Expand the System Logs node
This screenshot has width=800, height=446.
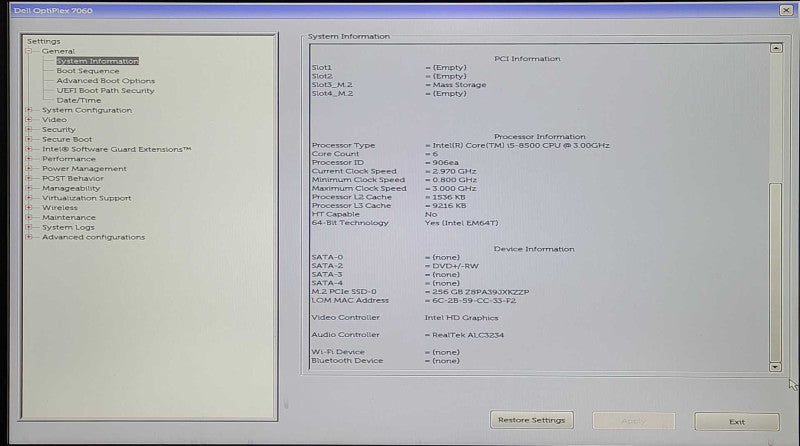click(29, 227)
